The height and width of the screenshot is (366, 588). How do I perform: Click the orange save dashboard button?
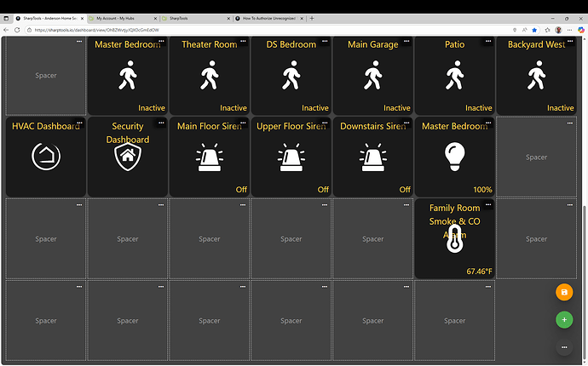click(x=563, y=292)
